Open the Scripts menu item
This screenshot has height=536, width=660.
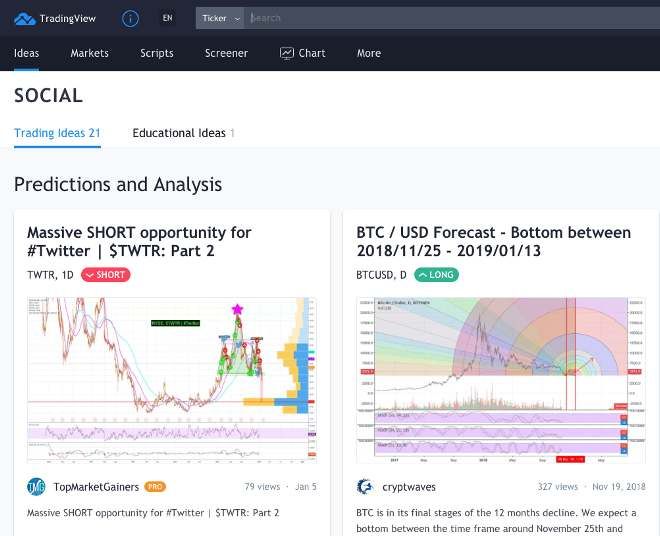(x=157, y=53)
